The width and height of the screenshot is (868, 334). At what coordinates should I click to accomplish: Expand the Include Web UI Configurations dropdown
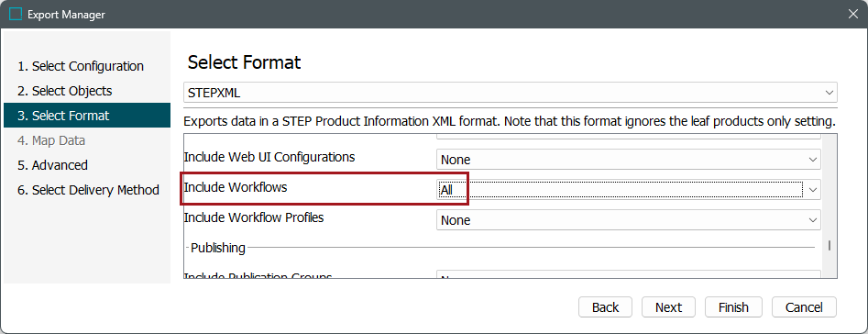pyautogui.click(x=628, y=160)
